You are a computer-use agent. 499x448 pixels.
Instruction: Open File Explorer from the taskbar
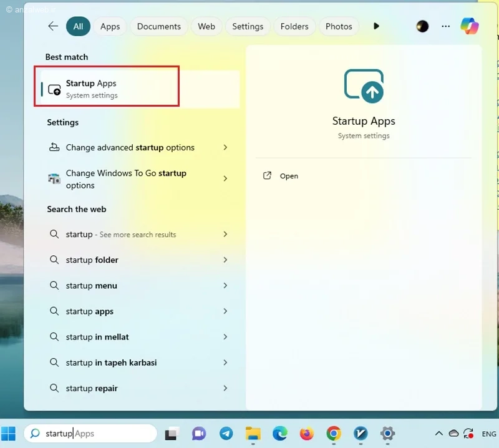pyautogui.click(x=252, y=433)
